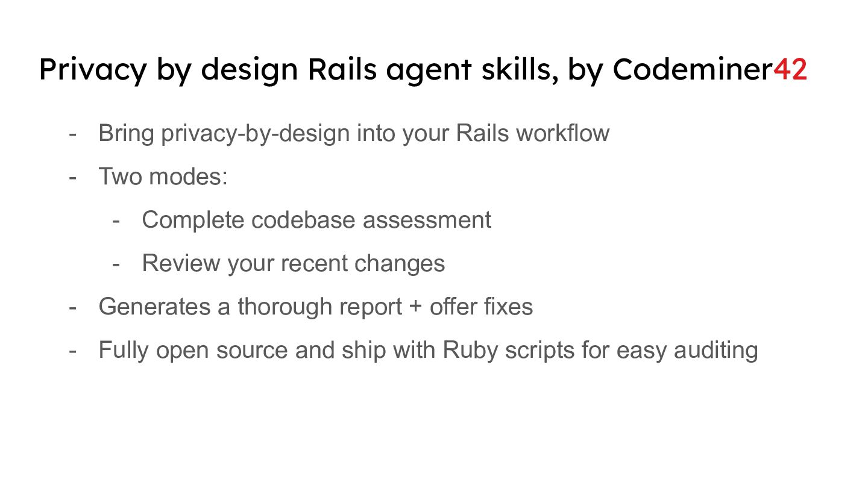
Task: Click the word "Privacy" in the title
Action: coord(92,70)
